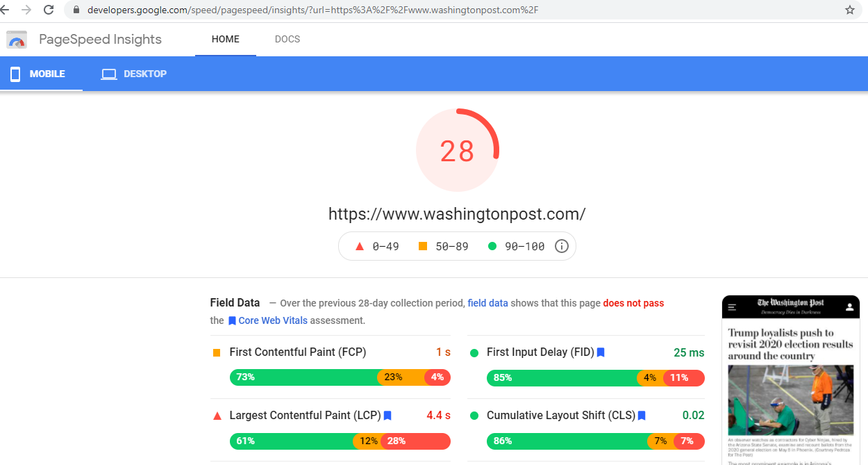The height and width of the screenshot is (465, 868).
Task: Open the field data link
Action: click(x=488, y=303)
